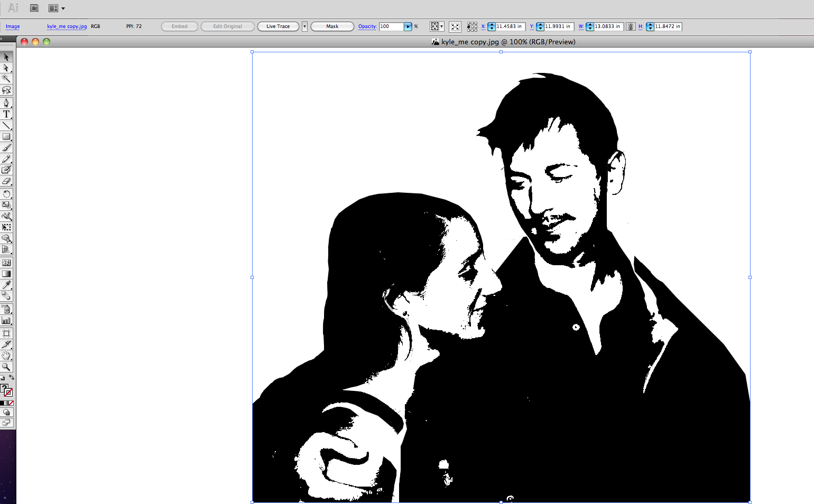
Task: Select the Mesh tool
Action: pyautogui.click(x=6, y=263)
